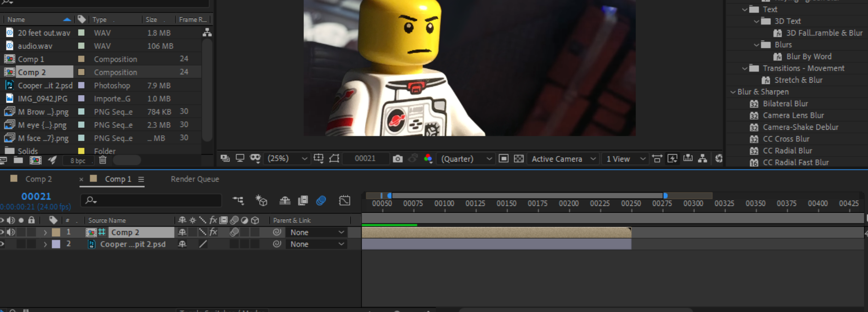Switch to the Comp 2 timeline tab
The image size is (868, 312).
tap(38, 179)
